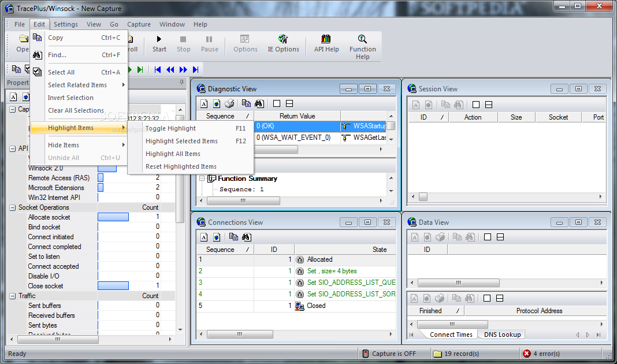Jump to first record navigation arrow

tap(158, 70)
